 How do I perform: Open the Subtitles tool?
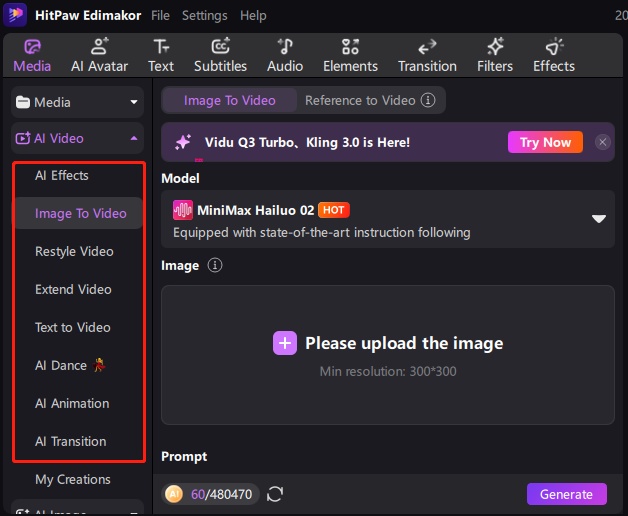(220, 56)
